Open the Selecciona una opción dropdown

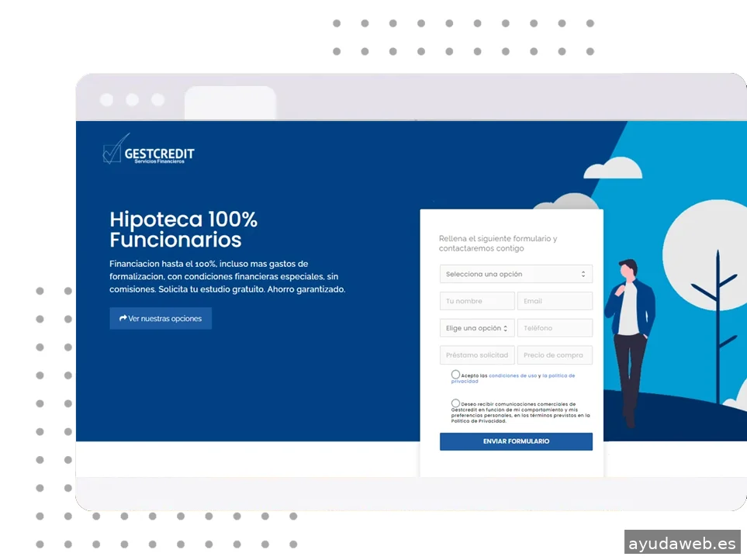(516, 274)
